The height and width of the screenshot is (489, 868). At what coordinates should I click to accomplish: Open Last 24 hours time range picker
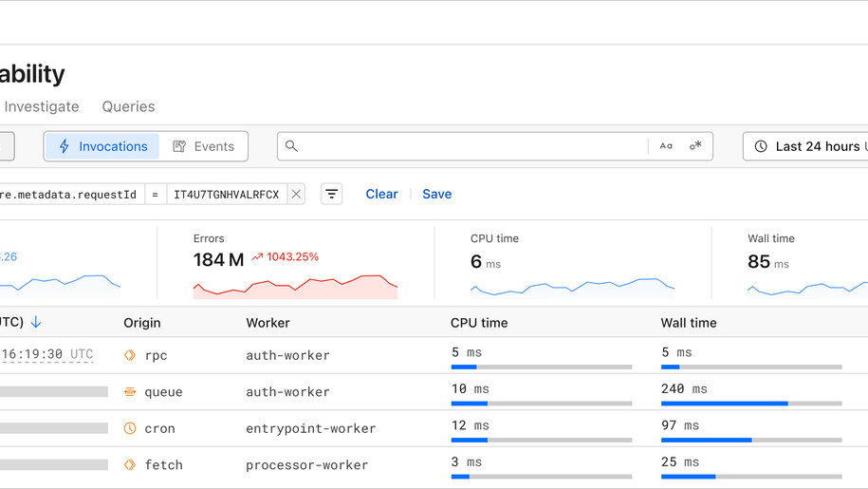pos(805,146)
